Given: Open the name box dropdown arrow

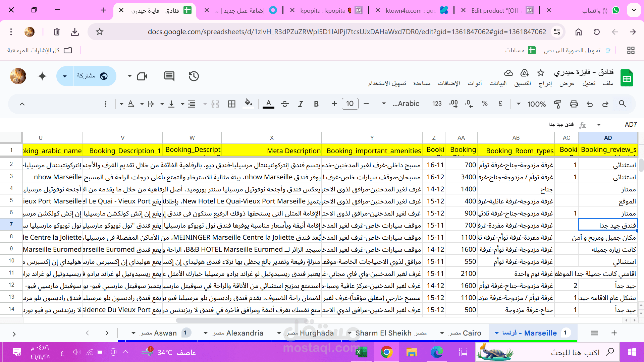Looking at the screenshot, I should coord(599,125).
